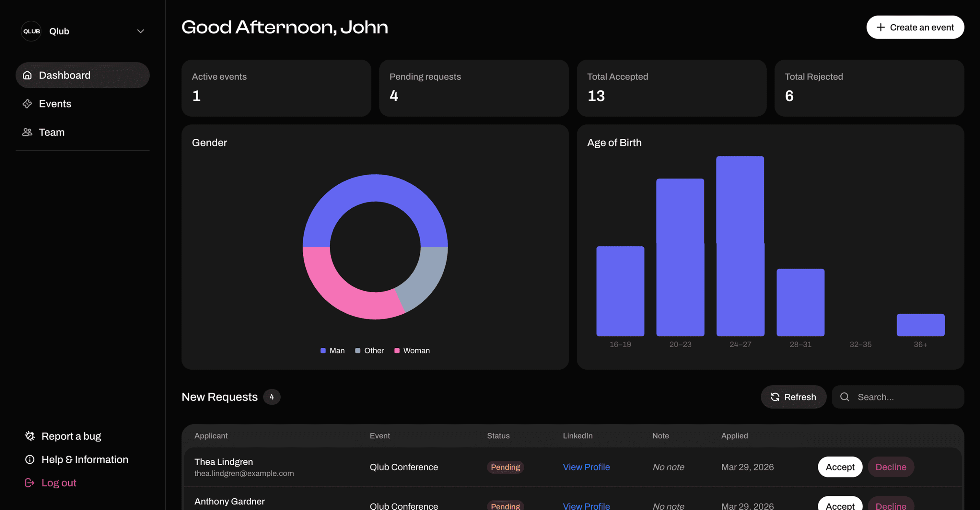Accept Thea Lindgren's request
980x510 pixels.
point(840,467)
